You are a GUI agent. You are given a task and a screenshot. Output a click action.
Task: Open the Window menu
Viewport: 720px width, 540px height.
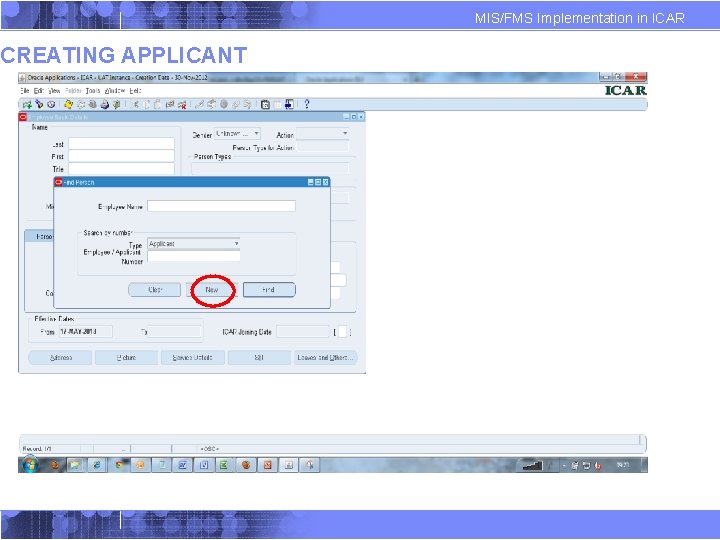point(115,91)
